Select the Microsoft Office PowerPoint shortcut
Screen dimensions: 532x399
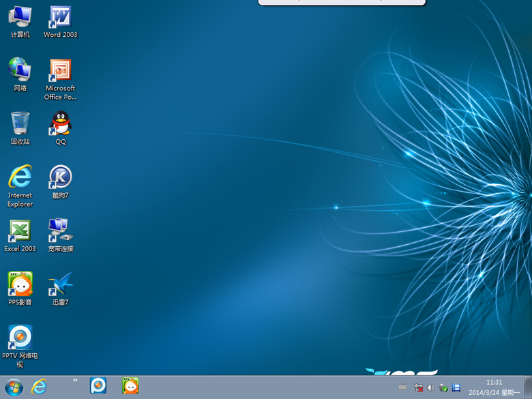tap(60, 71)
